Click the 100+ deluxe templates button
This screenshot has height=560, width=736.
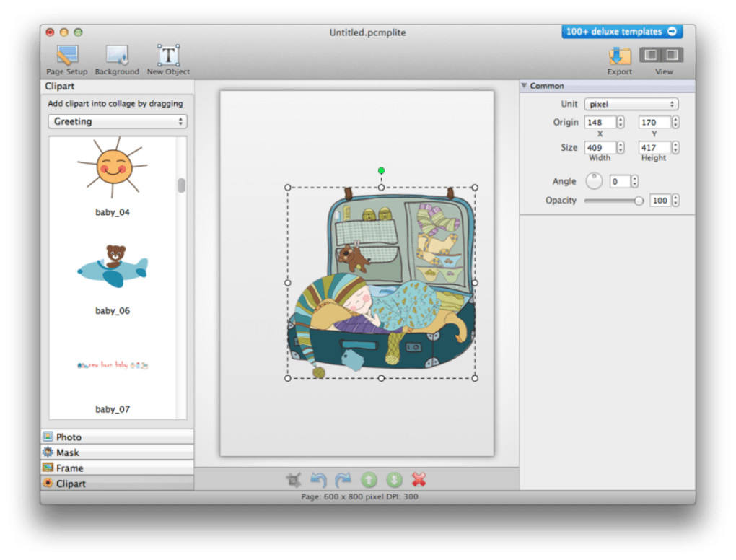click(x=621, y=32)
